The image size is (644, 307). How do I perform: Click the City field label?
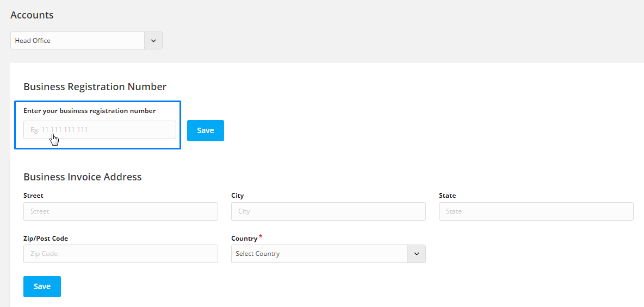pos(237,196)
